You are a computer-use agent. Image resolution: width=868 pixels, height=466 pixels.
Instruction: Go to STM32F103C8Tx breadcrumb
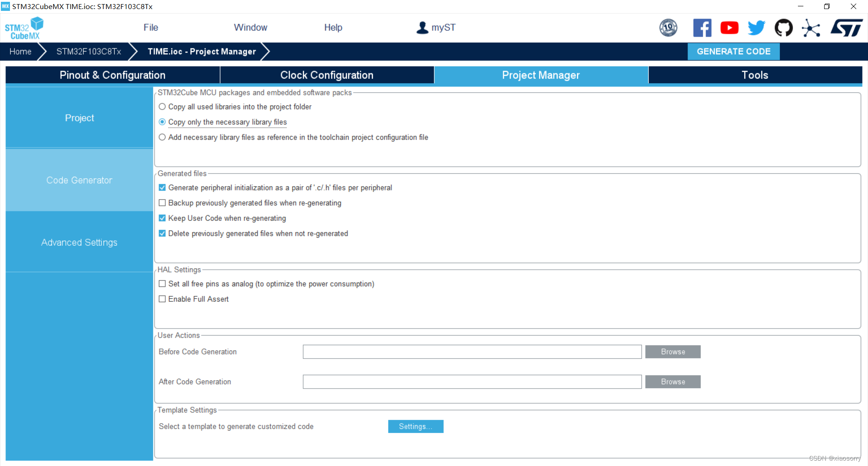point(89,52)
